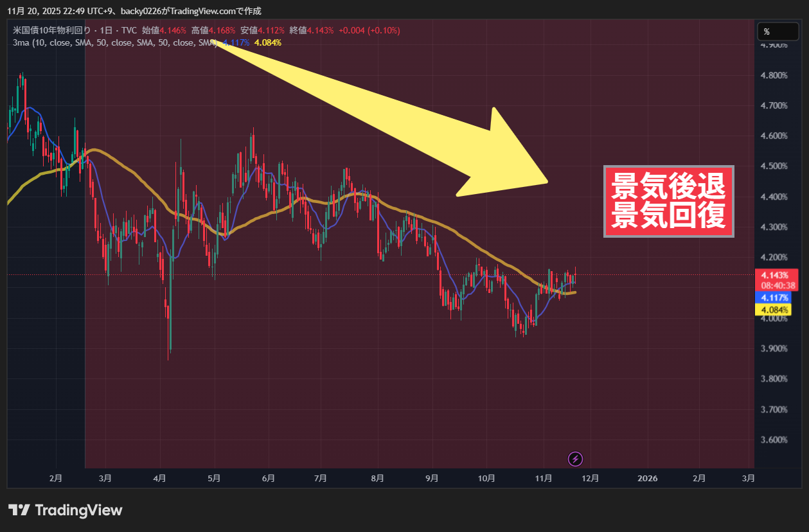809x532 pixels.
Task: Click the 5月 label on time axis
Action: coord(215,479)
